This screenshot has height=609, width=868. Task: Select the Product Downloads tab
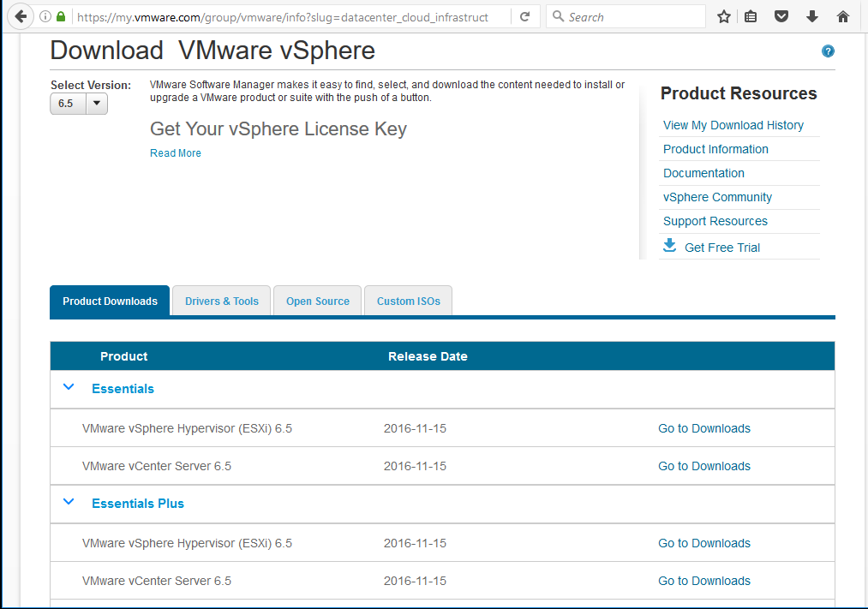point(110,301)
